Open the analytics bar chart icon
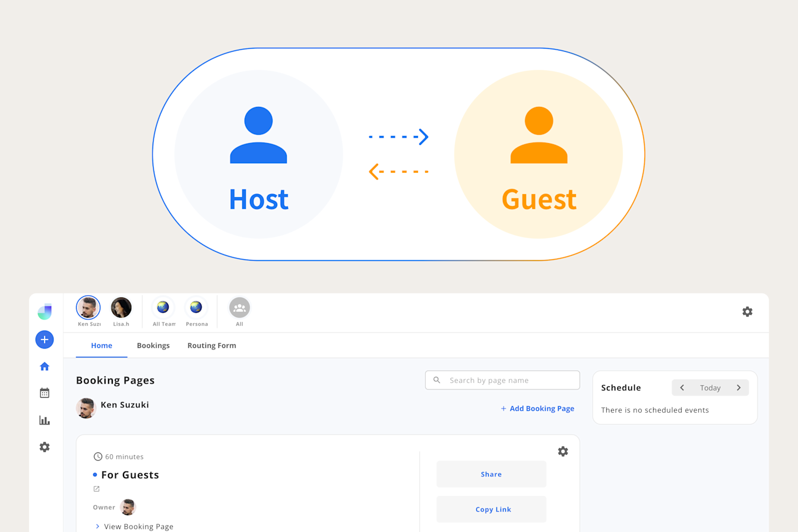Viewport: 798px width, 532px height. [45, 420]
